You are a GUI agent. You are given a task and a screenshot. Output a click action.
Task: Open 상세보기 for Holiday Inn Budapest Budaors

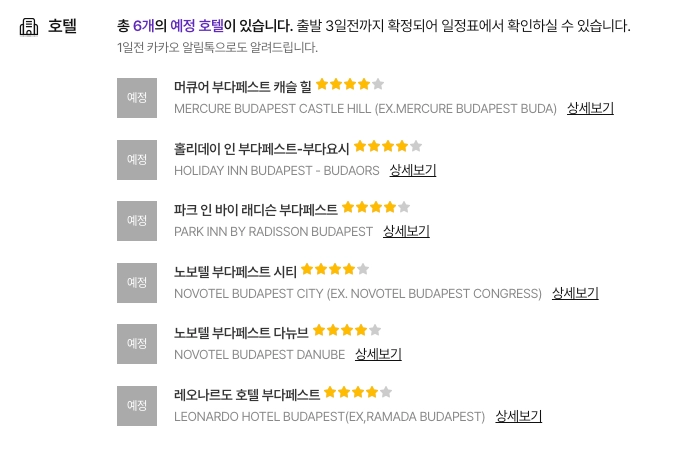[412, 170]
